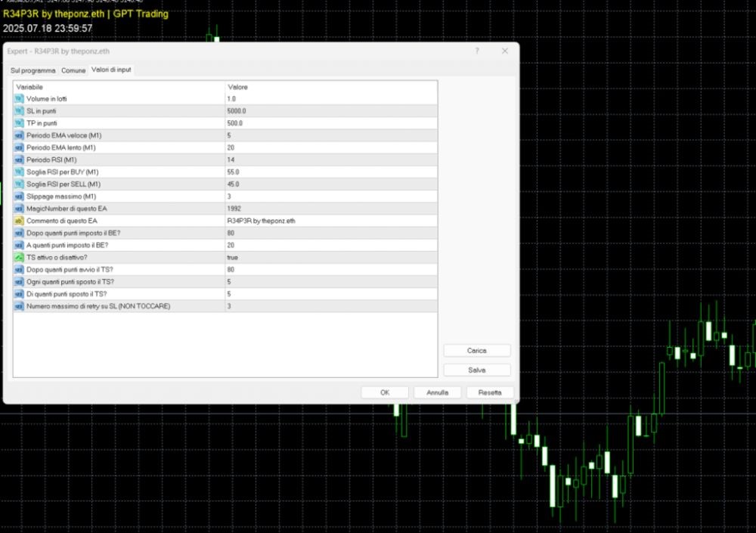The width and height of the screenshot is (756, 533).
Task: Click the icon for Numero massimo di retry
Action: 20,306
